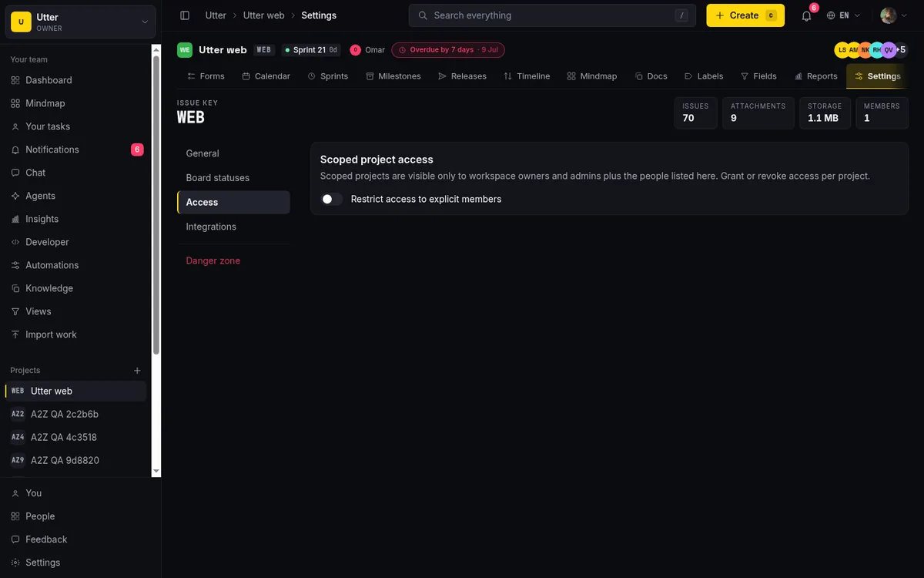Image resolution: width=924 pixels, height=578 pixels.
Task: Toggle the sidebar panel icon
Action: point(185,15)
